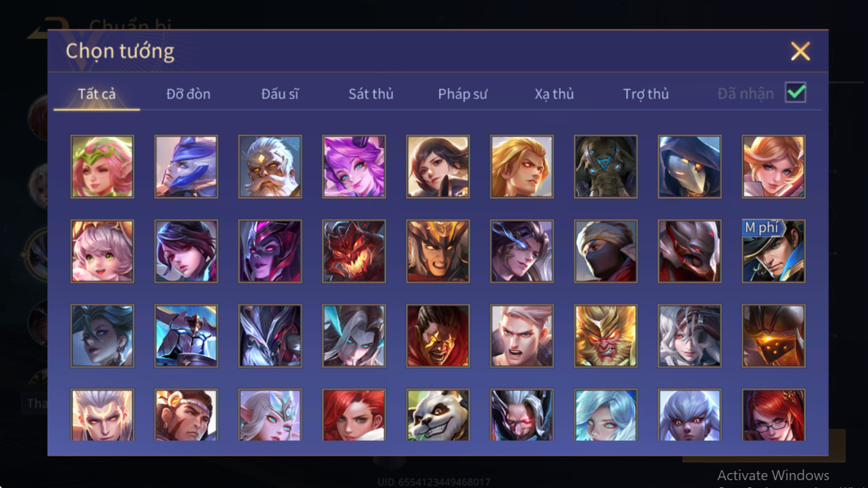
Task: Choose the plague doctor hooded hero
Action: [x=689, y=166]
